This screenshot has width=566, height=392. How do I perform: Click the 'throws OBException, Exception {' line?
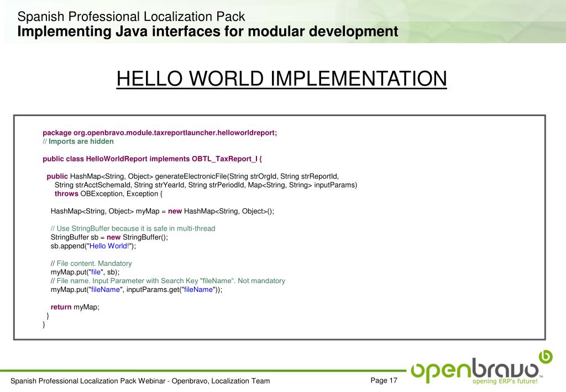108,194
